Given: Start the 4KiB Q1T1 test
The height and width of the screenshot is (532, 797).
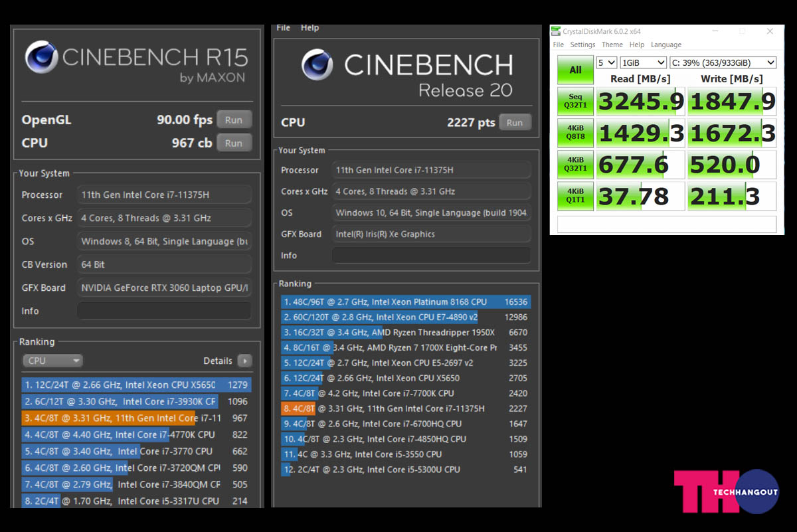Looking at the screenshot, I should point(575,196).
